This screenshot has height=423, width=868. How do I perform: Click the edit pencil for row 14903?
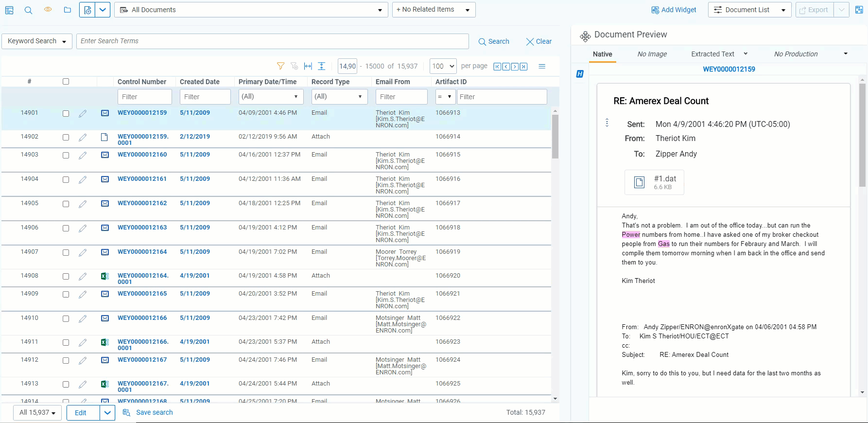point(83,156)
